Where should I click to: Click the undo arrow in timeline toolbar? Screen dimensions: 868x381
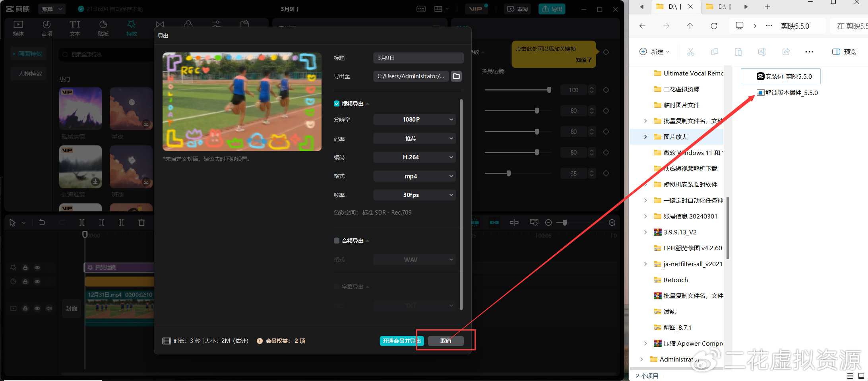pyautogui.click(x=42, y=222)
